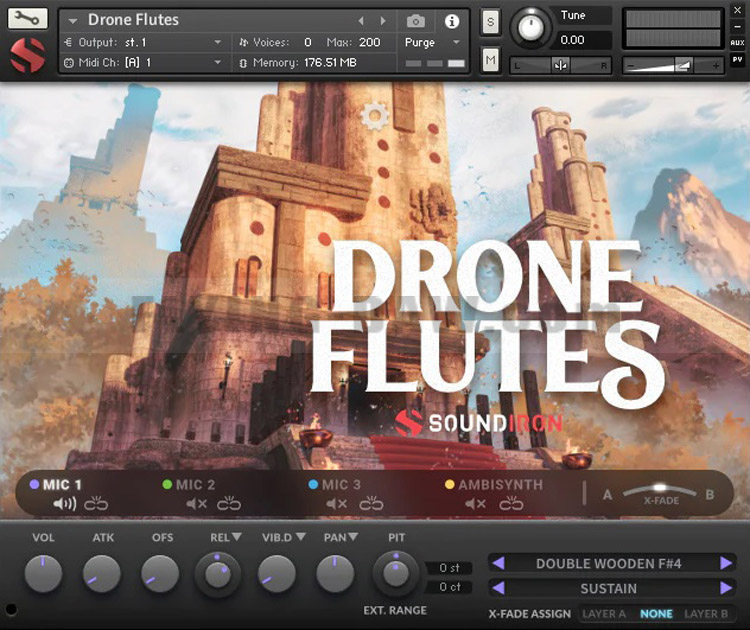Click the header pan L-R slider

tap(561, 65)
